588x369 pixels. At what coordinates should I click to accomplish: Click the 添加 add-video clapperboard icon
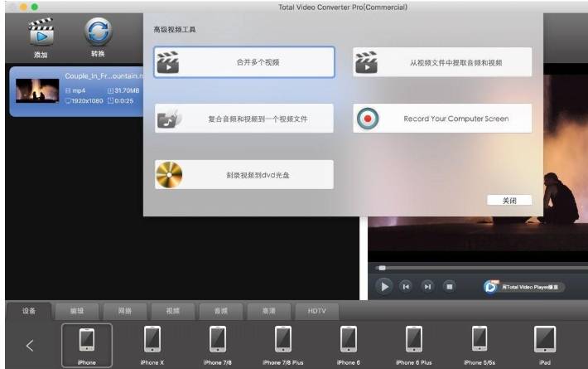point(41,32)
